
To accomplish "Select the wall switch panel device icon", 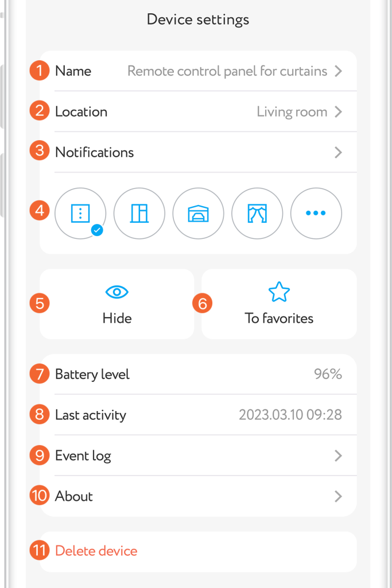I will [x=80, y=213].
